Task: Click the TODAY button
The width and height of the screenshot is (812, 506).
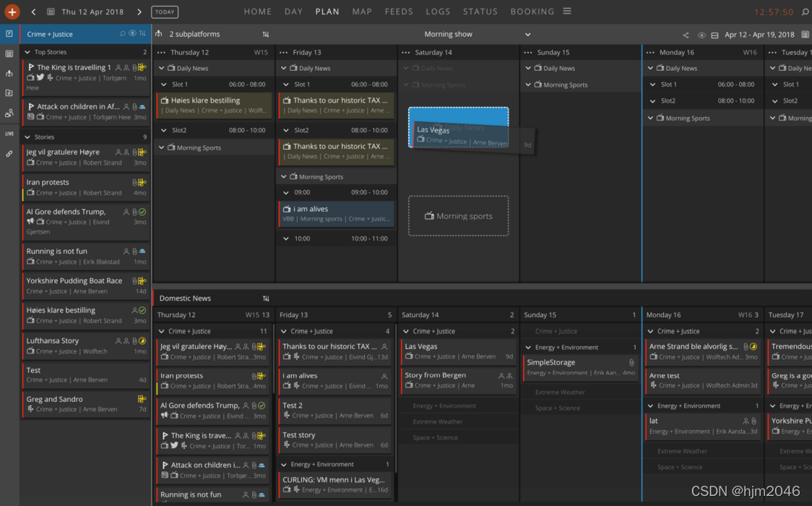Action: point(165,12)
